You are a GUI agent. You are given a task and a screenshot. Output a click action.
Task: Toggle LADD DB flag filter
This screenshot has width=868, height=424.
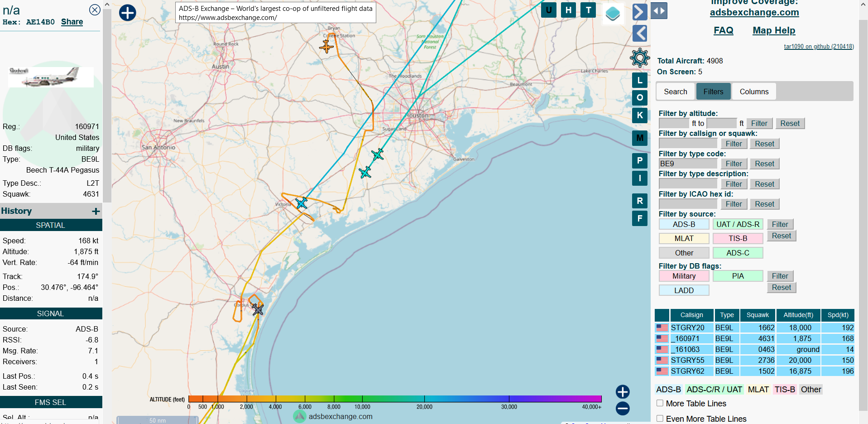tap(684, 290)
